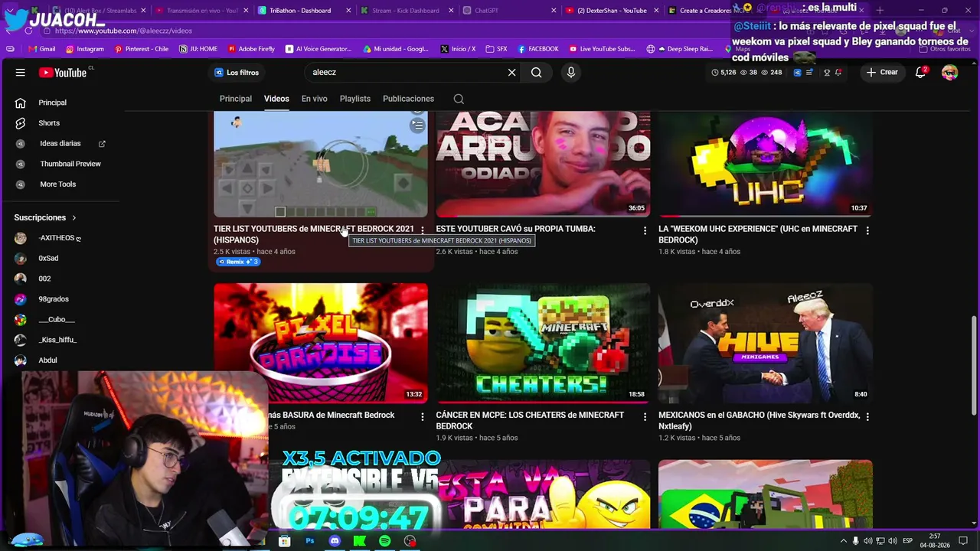The width and height of the screenshot is (980, 551).
Task: Open options menu for CÁNCER EN MCPE video
Action: 645,417
